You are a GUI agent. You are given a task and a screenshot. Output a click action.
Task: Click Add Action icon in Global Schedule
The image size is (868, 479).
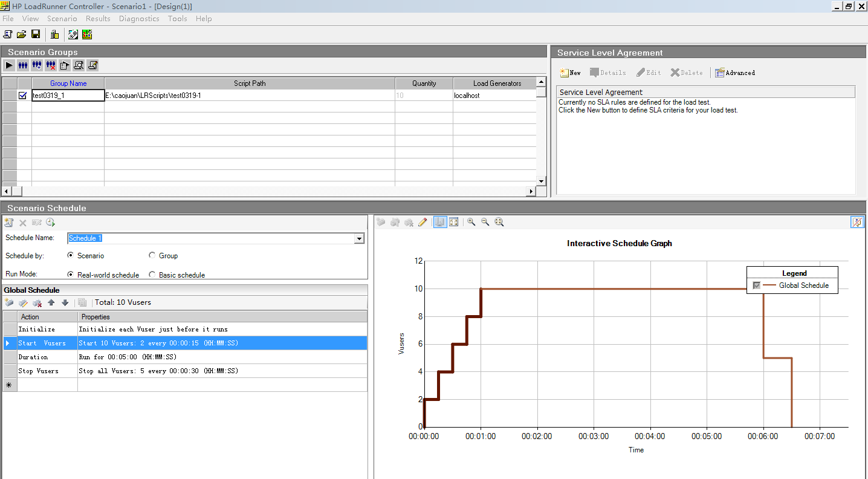pos(9,302)
